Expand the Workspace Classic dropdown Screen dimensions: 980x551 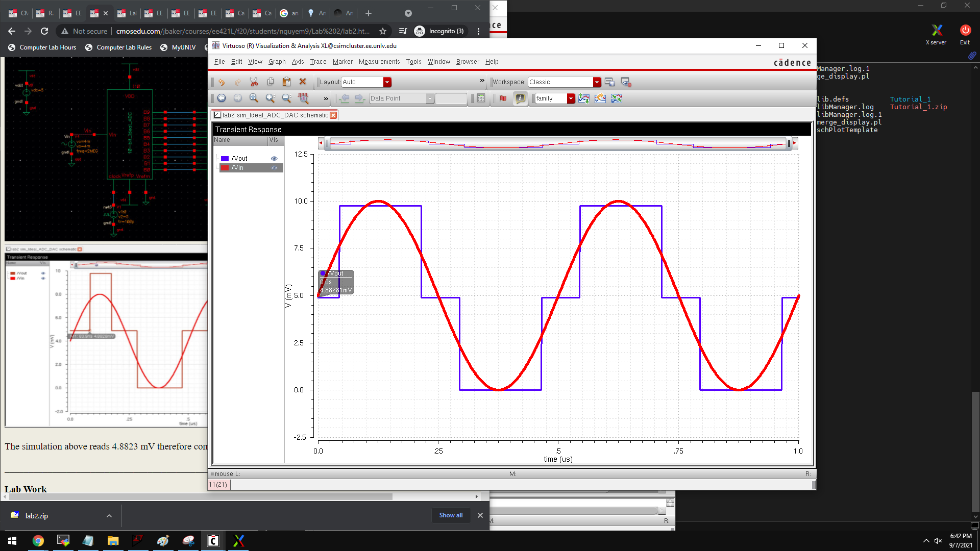click(x=597, y=82)
